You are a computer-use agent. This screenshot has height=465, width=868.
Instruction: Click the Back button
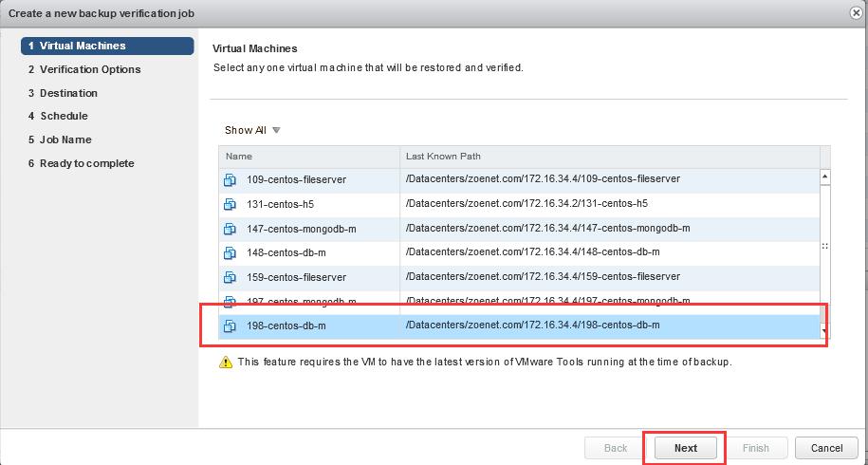(616, 448)
